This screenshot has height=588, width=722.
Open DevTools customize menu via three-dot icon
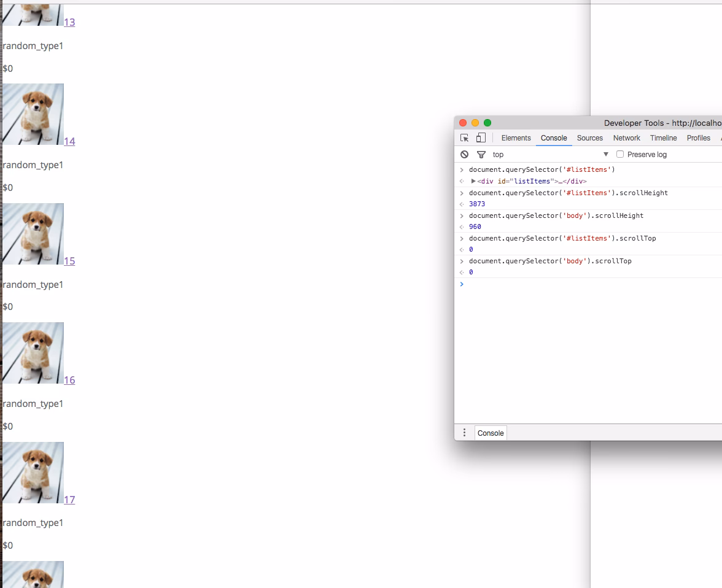click(465, 432)
